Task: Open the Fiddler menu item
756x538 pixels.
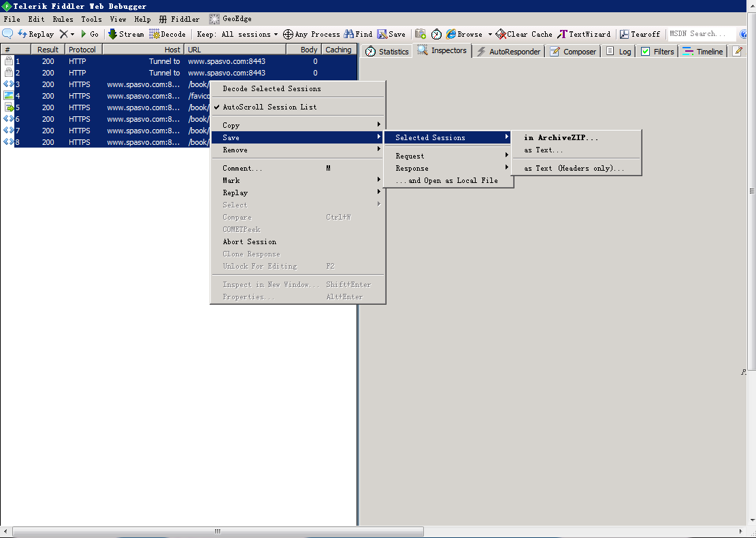Action: pos(180,19)
